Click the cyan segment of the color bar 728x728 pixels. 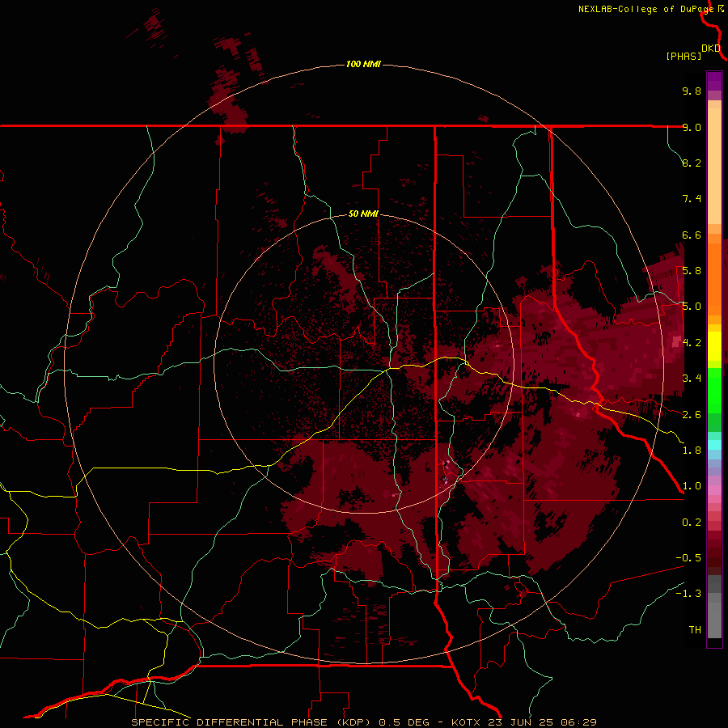[714, 445]
